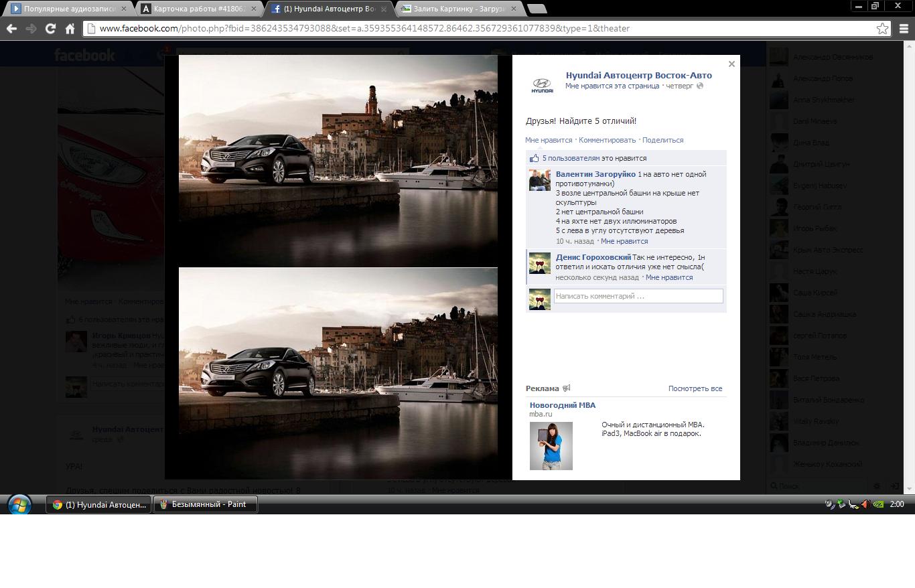Open the Windows Start orb
The width and height of the screenshot is (915, 588).
(x=19, y=504)
